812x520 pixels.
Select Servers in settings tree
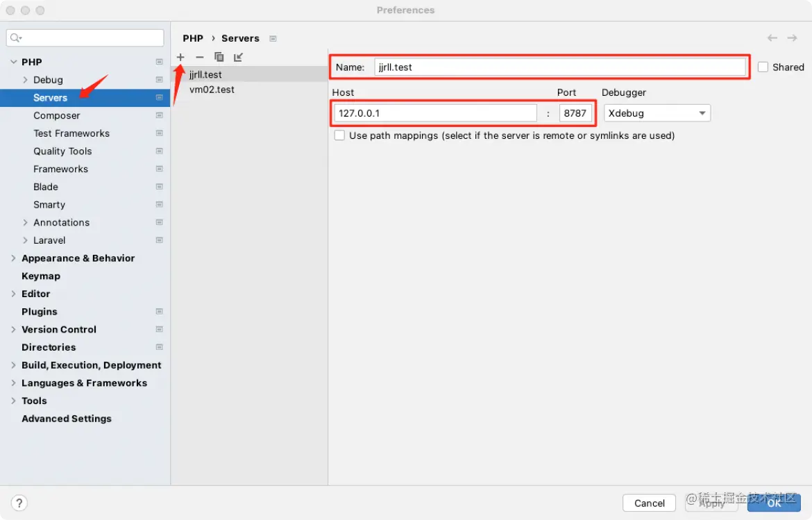(x=85, y=97)
